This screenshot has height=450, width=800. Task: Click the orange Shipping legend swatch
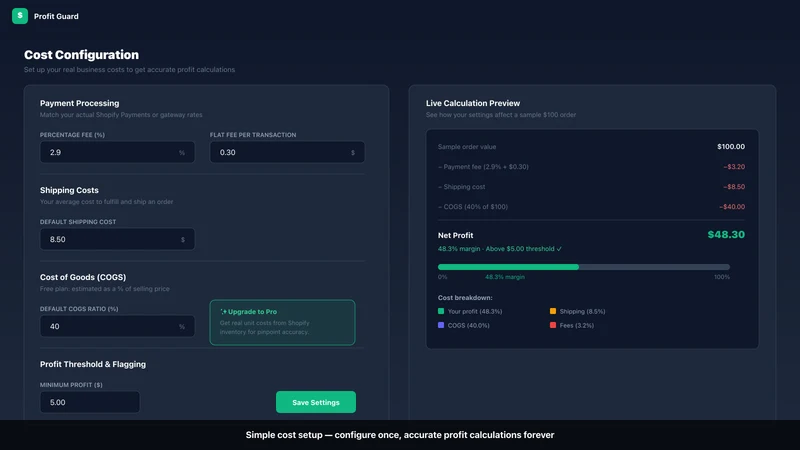[x=553, y=311]
